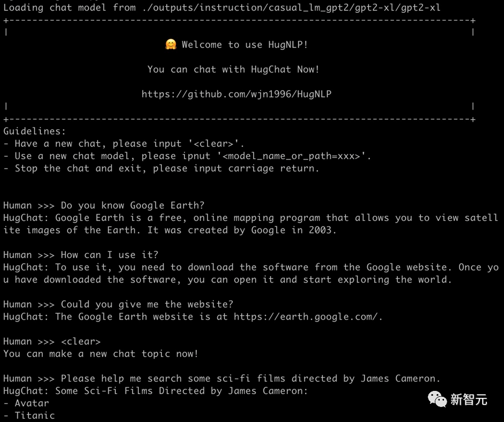The width and height of the screenshot is (504, 422).
Task: Click the '<model_name_or_path=xxx>' placeholder text
Action: 296,156
